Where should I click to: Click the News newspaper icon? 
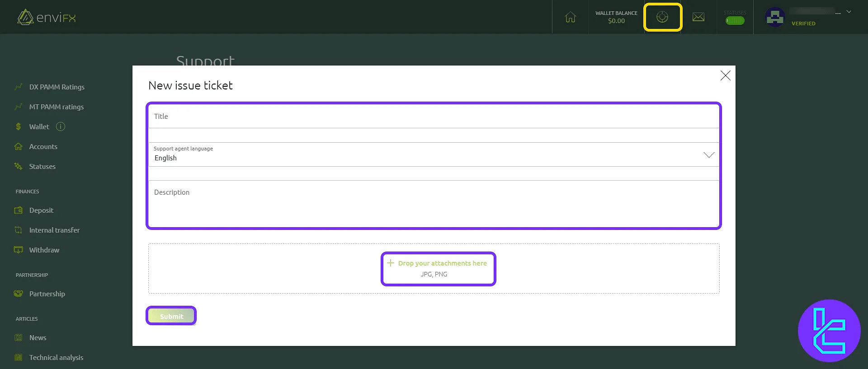[x=18, y=337]
